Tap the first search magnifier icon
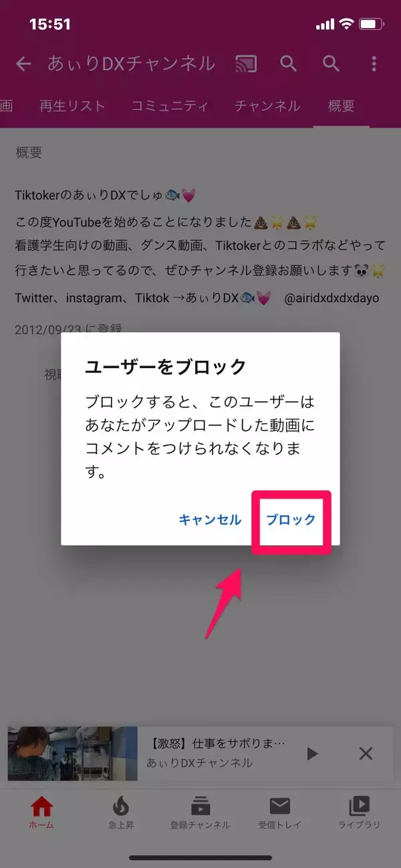The width and height of the screenshot is (401, 868). (x=288, y=63)
